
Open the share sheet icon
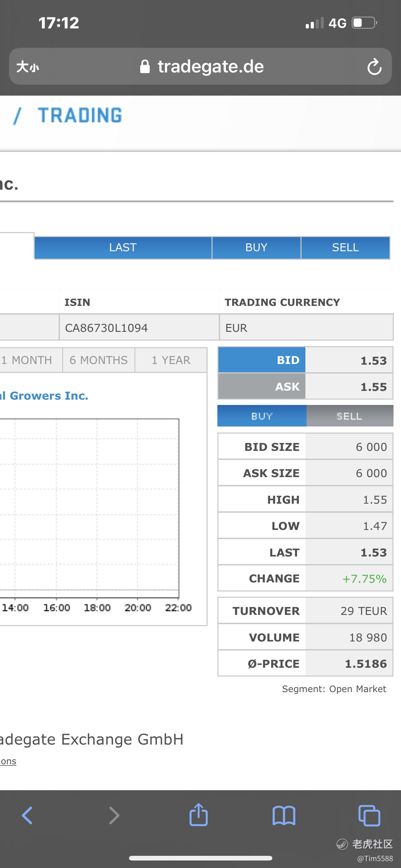tap(198, 815)
